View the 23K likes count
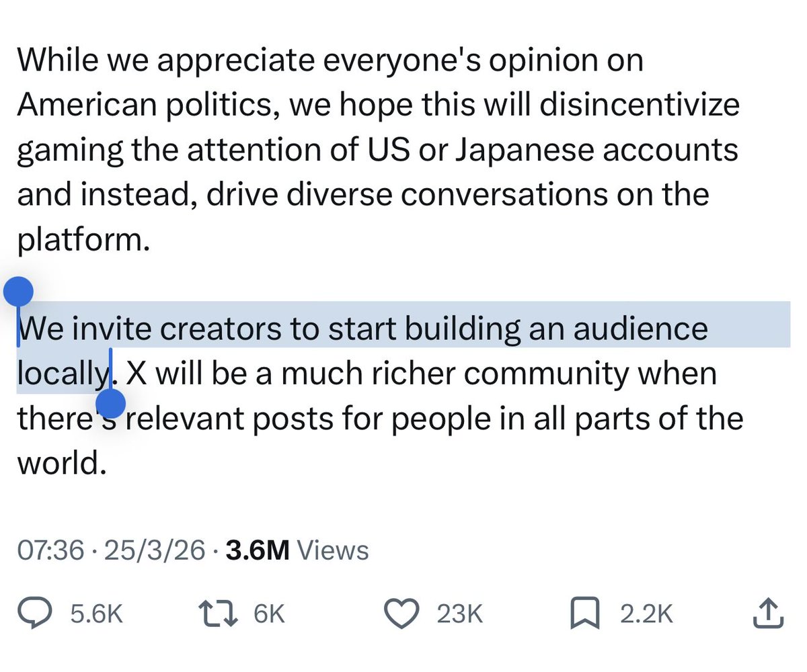The image size is (807, 672). [x=460, y=614]
